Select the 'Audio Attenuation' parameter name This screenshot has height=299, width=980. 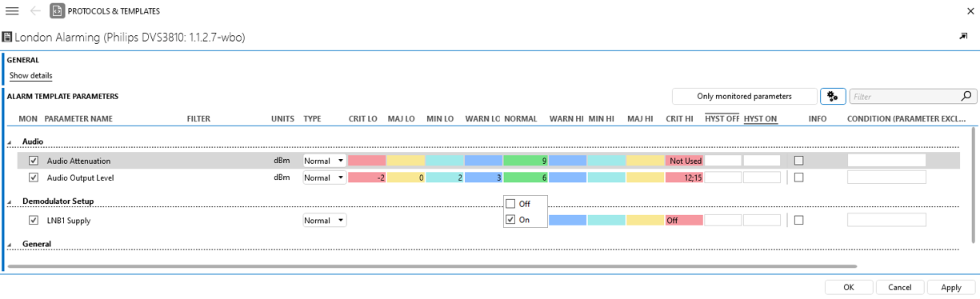(78, 161)
